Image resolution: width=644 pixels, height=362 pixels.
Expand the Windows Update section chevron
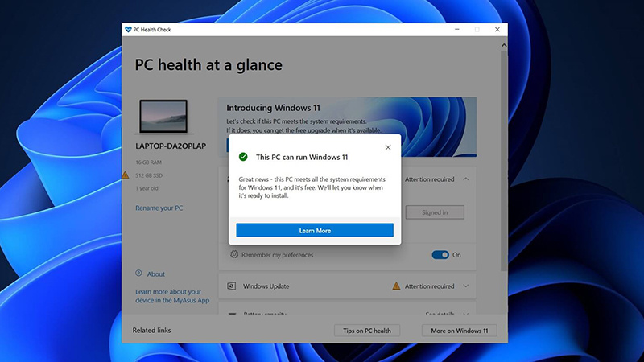[466, 286]
